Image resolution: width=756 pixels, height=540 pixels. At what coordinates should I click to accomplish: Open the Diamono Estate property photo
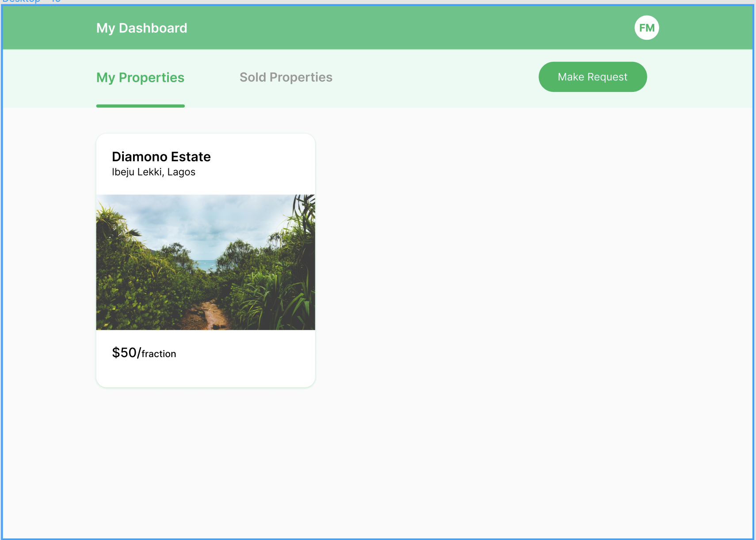[x=206, y=262]
